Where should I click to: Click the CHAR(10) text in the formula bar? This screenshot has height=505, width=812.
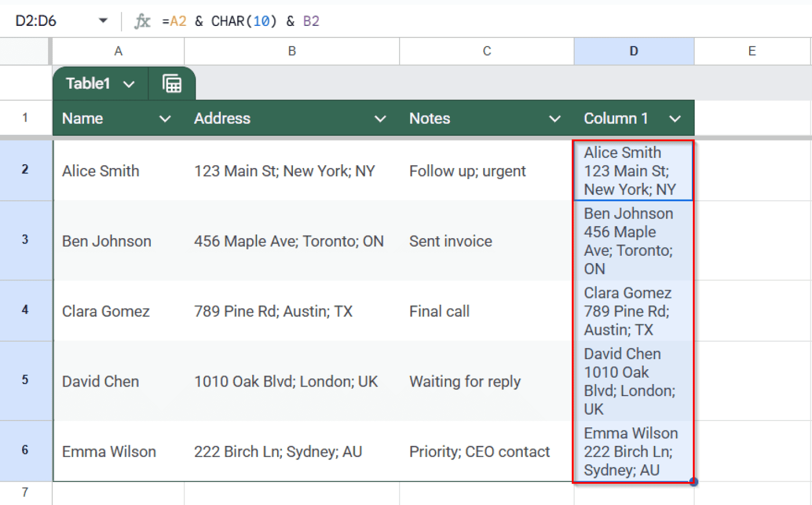tap(243, 21)
